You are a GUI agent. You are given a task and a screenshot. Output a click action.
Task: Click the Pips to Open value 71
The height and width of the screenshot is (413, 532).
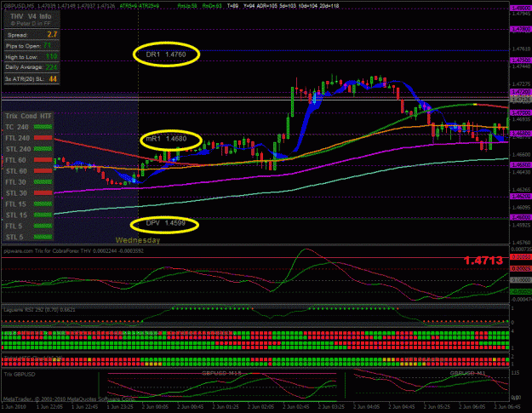tap(47, 45)
